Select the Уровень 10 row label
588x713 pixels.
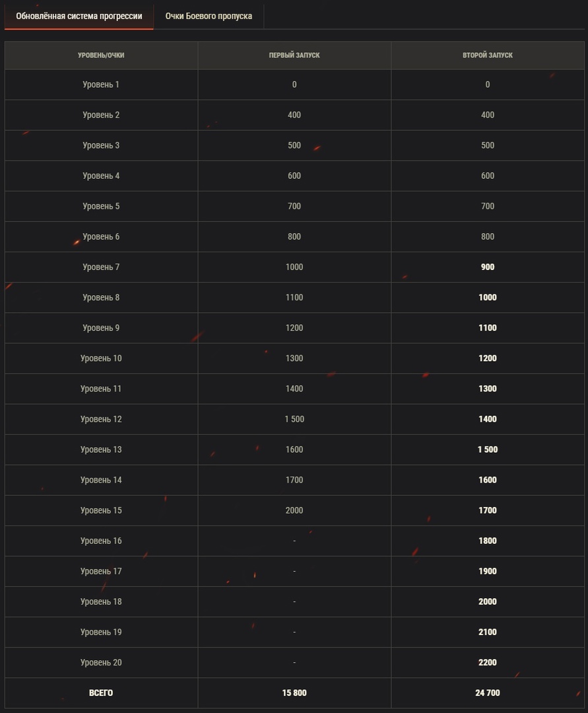[101, 358]
